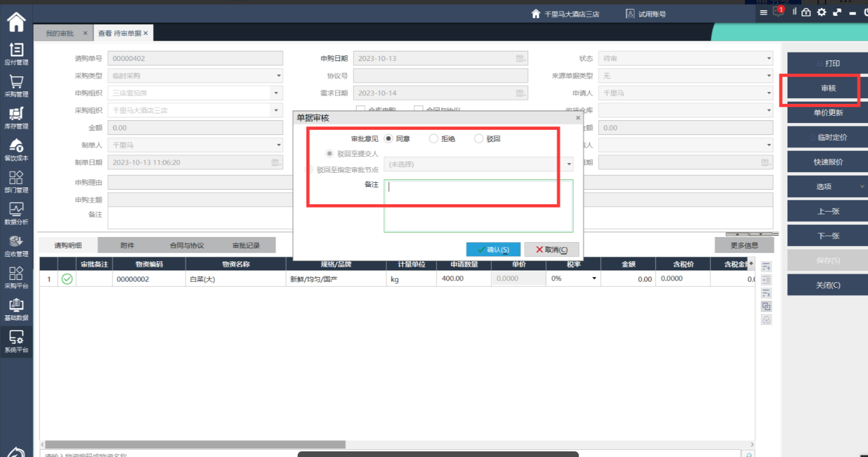Open 库存管理 module in left sidebar

(x=16, y=118)
